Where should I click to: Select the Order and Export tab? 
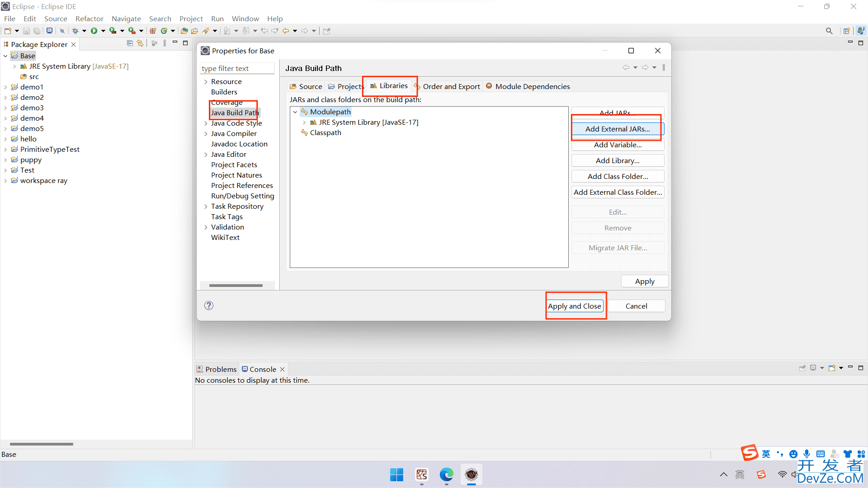tap(451, 86)
